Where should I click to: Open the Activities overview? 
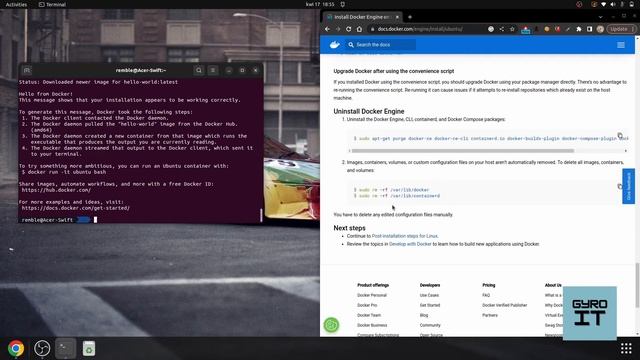(x=16, y=4)
